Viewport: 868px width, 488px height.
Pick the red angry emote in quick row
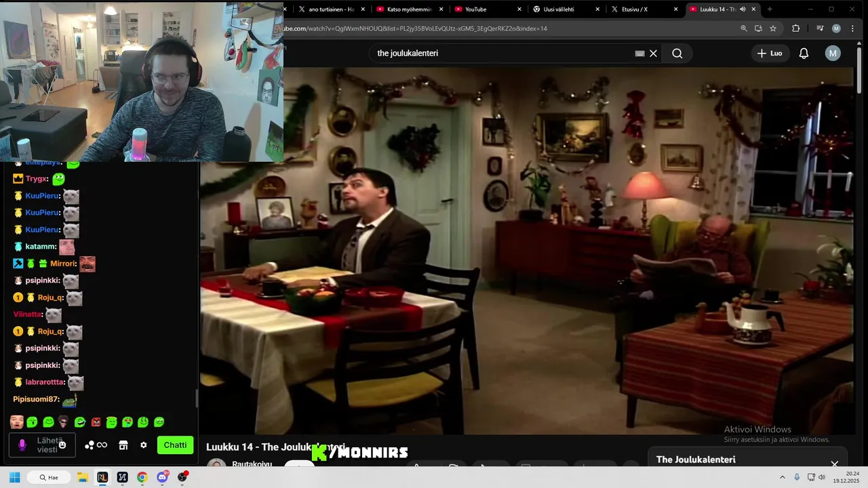[x=96, y=422]
